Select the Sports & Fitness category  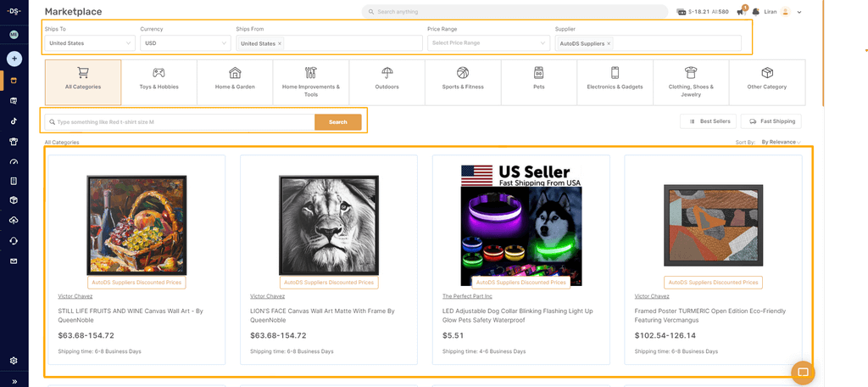[x=463, y=82]
